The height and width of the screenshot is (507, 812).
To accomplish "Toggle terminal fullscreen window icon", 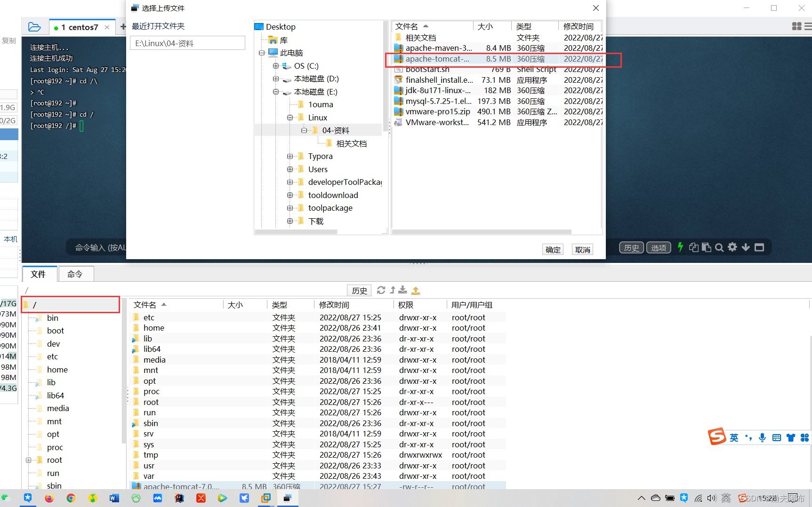I will 759,247.
